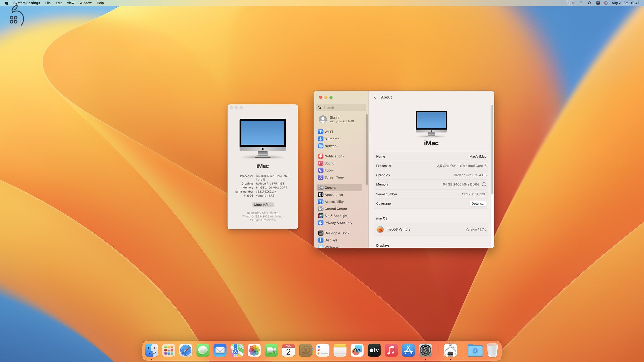Open System Information app in Dock
644x362 pixels.
[450, 350]
